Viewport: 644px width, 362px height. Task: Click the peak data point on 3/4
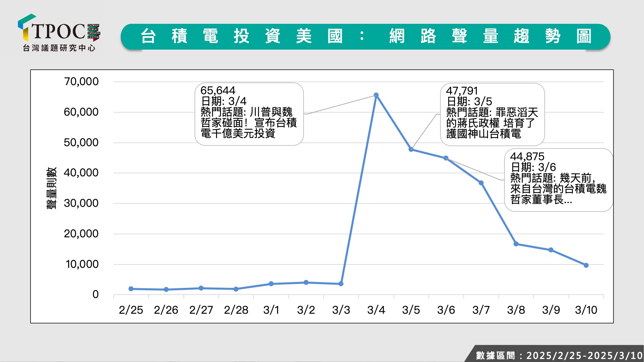point(376,95)
